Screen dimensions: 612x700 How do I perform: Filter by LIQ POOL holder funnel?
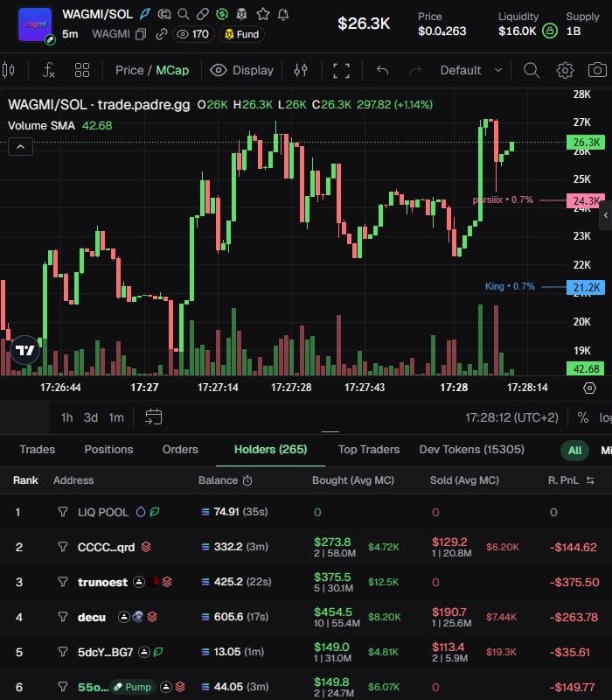[x=63, y=512]
